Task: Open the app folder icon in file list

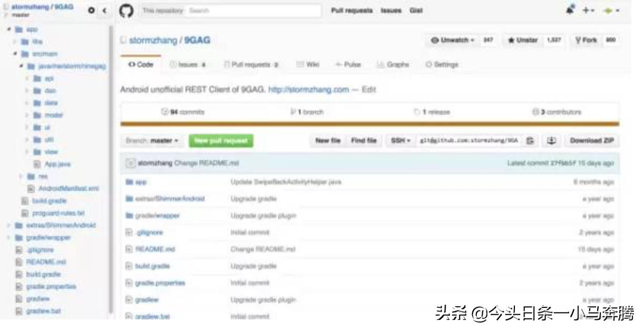Action: pyautogui.click(x=129, y=182)
